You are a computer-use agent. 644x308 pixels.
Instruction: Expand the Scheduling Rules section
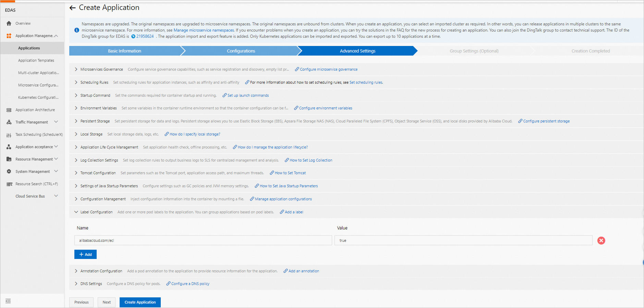(x=76, y=82)
